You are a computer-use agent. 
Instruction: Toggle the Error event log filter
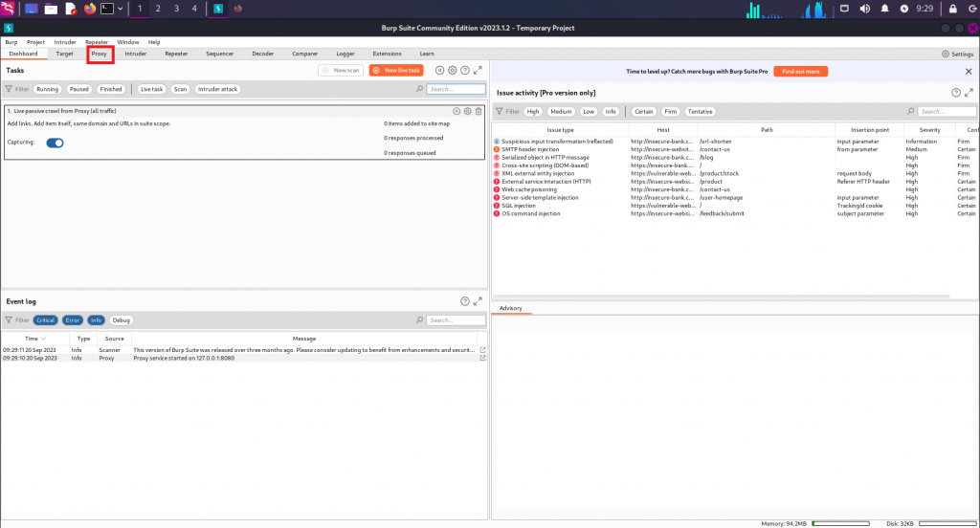73,319
